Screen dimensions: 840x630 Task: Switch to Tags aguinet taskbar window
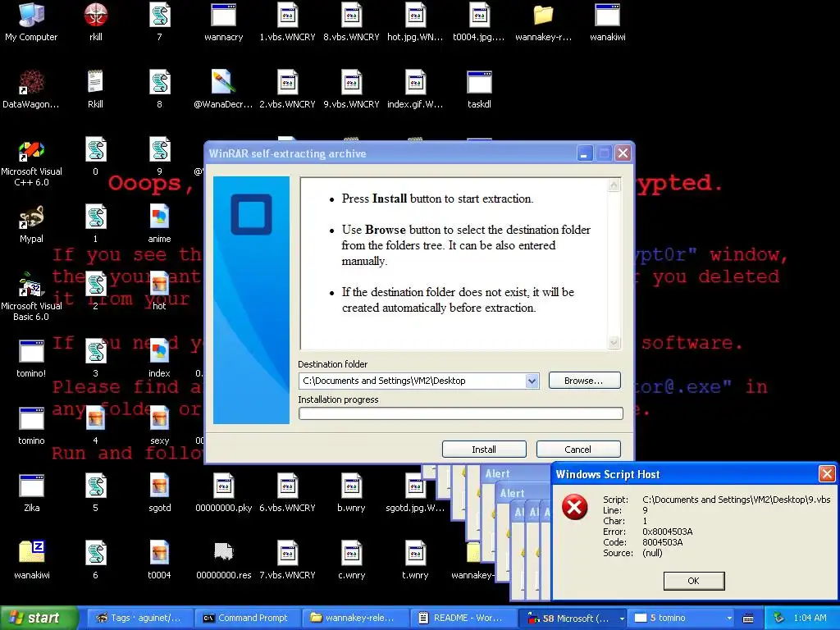tap(139, 619)
